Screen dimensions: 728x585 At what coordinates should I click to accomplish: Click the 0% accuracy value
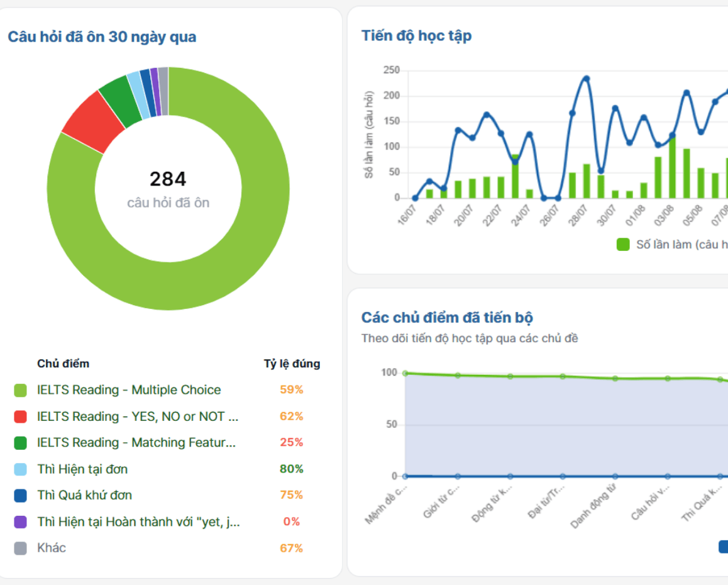[291, 522]
